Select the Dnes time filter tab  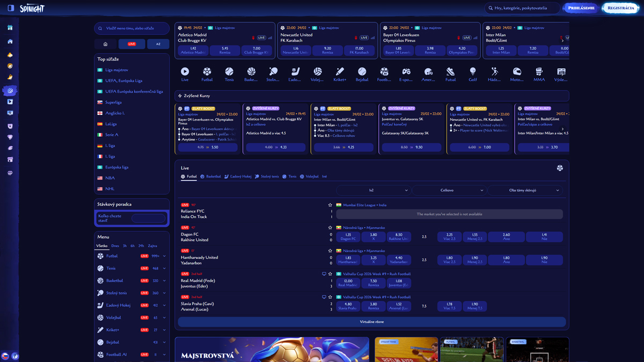coord(115,246)
